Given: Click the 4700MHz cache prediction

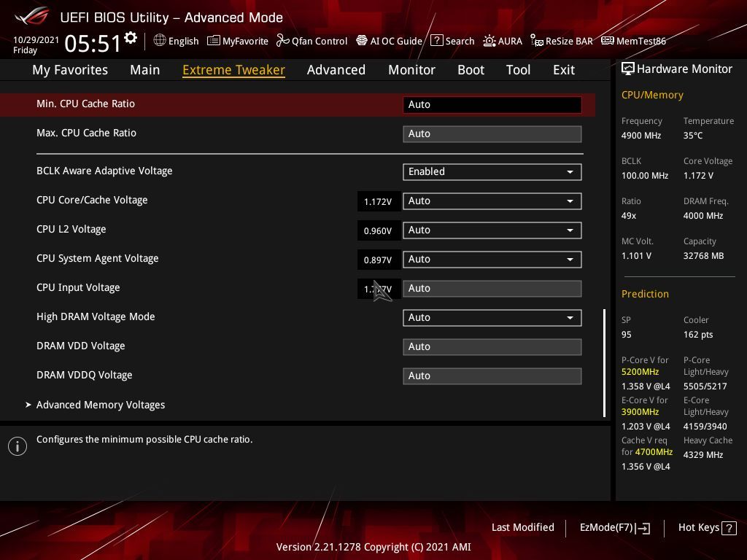Looking at the screenshot, I should [654, 452].
